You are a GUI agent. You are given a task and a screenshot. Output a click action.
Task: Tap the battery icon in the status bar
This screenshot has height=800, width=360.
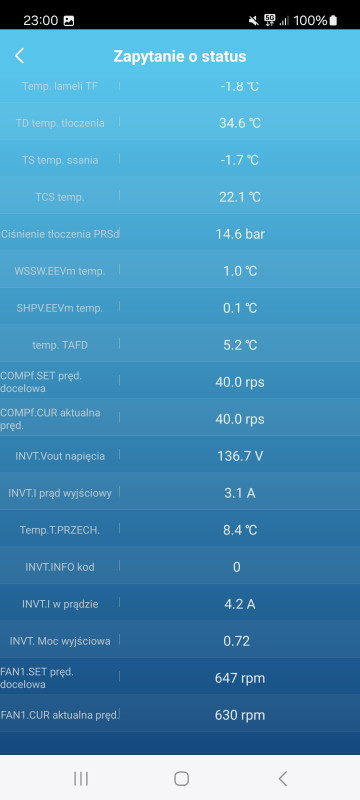click(333, 20)
